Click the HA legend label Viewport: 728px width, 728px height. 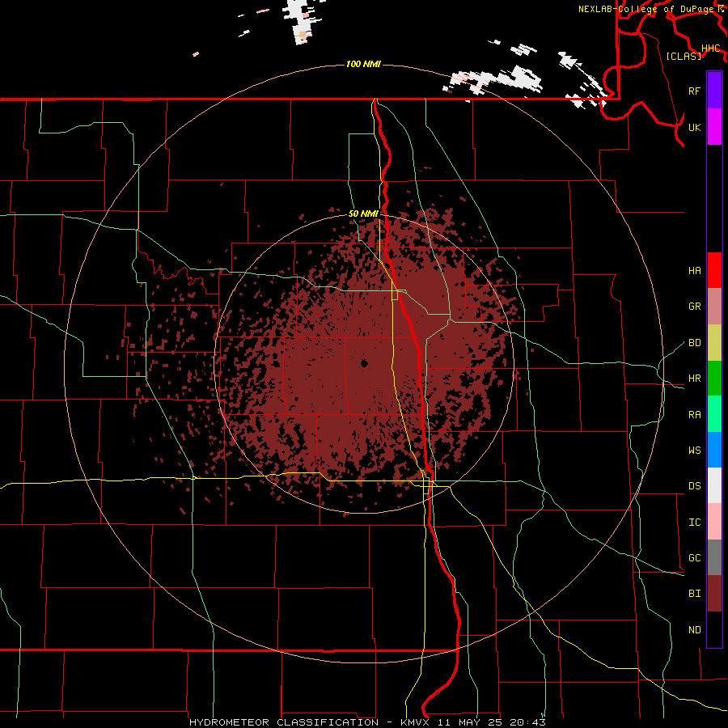coord(694,270)
